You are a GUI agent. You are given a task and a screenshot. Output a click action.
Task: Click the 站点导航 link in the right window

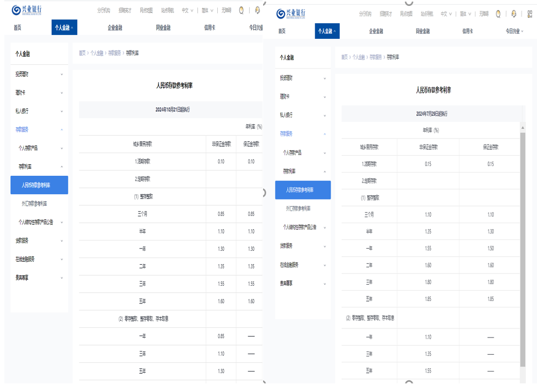coord(427,14)
